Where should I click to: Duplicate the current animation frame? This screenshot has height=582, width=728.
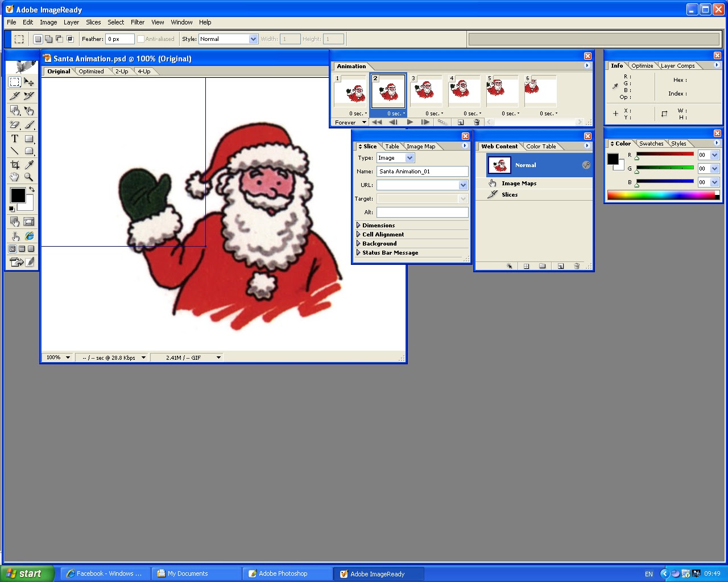[461, 122]
